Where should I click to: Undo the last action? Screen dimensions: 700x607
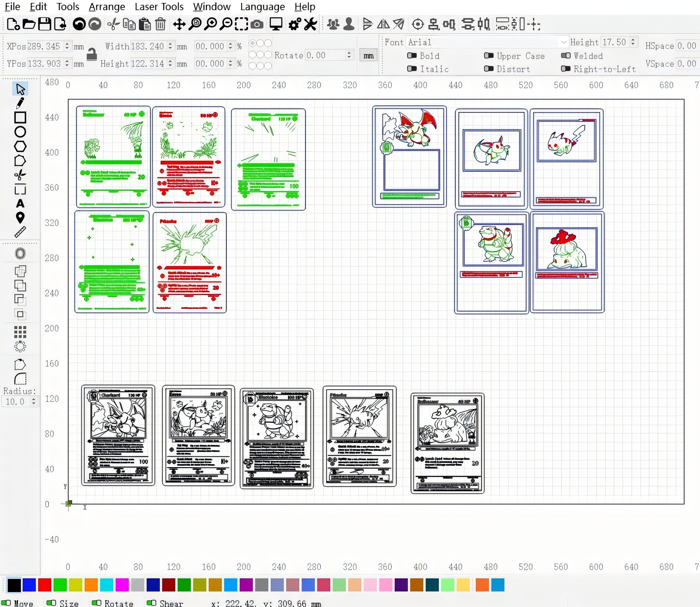point(79,24)
